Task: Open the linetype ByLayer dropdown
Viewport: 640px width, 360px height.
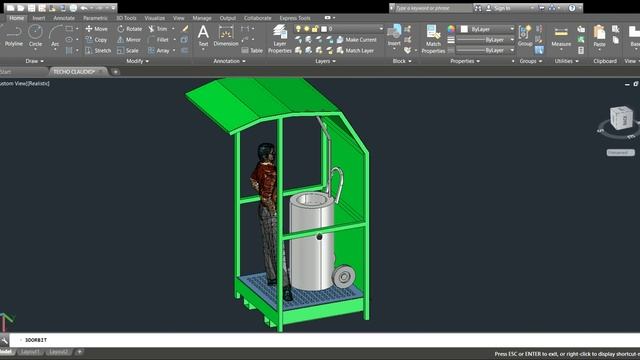Action: coord(485,51)
